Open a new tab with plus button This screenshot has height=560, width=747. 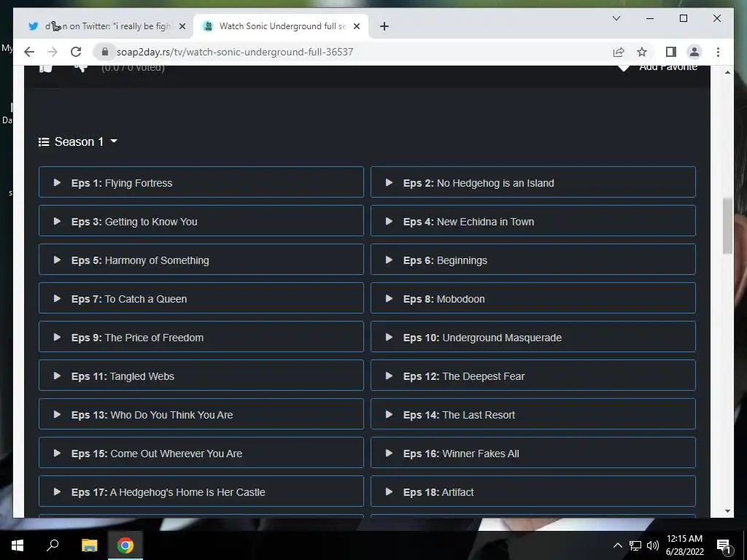pyautogui.click(x=384, y=26)
